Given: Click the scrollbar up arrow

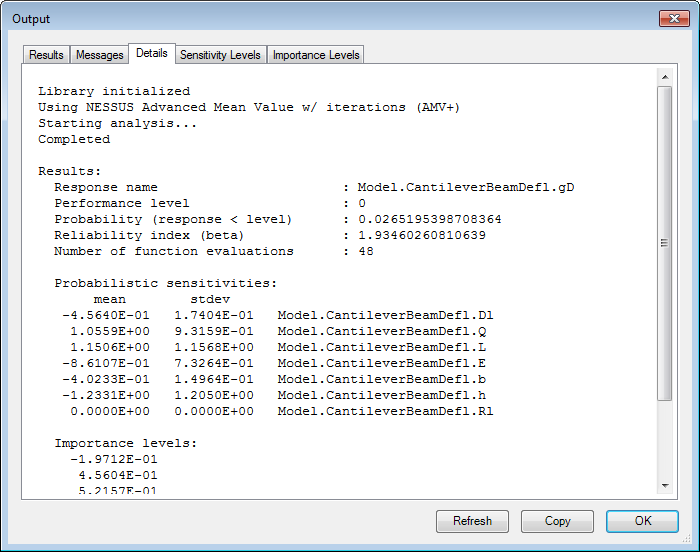Looking at the screenshot, I should point(664,76).
